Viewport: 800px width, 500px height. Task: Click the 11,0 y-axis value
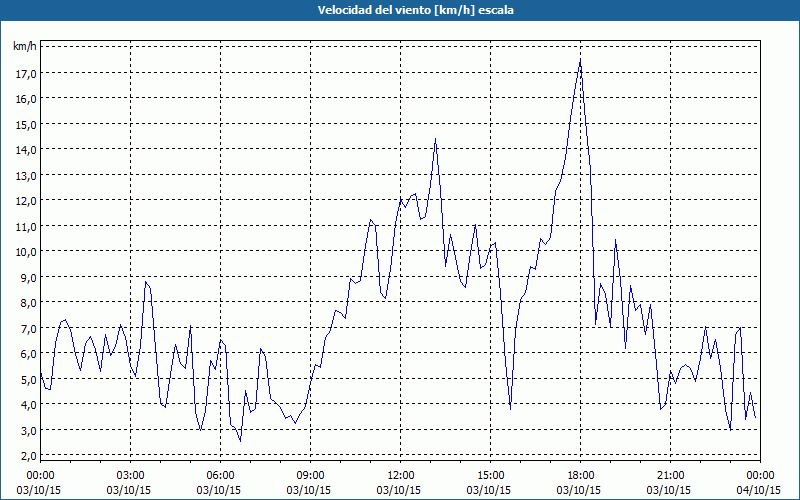point(26,227)
